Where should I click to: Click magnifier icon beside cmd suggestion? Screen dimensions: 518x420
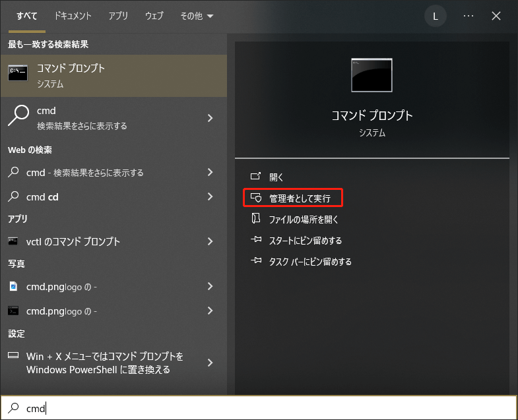click(18, 115)
